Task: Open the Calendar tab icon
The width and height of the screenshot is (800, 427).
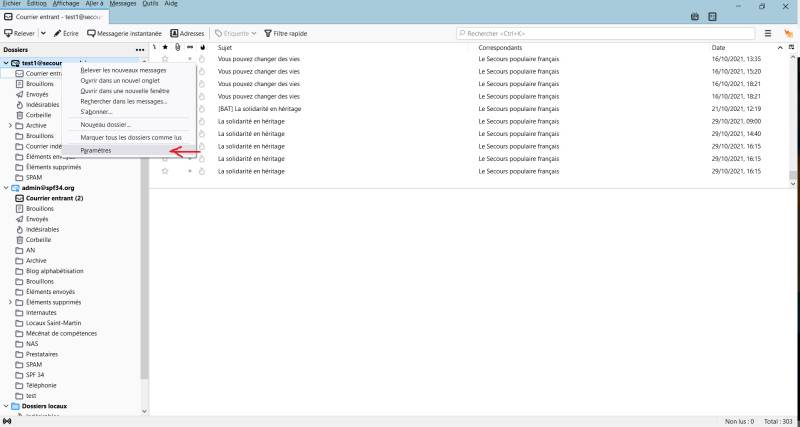Action: (x=694, y=17)
